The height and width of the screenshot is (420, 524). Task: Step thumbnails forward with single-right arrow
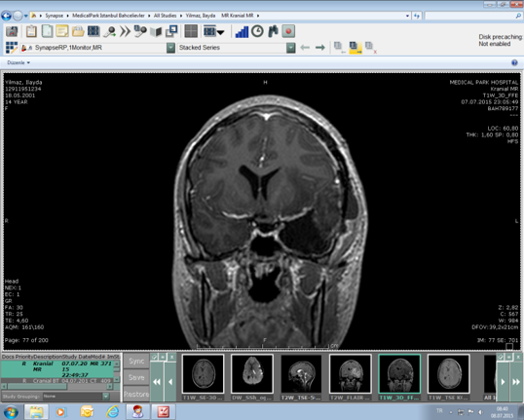[503, 382]
